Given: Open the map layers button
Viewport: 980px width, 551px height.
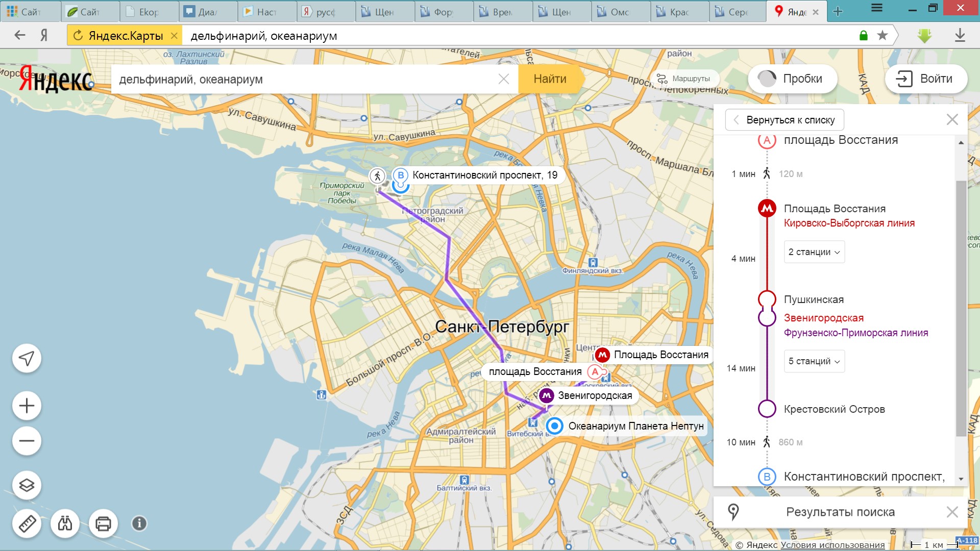Looking at the screenshot, I should [27, 485].
